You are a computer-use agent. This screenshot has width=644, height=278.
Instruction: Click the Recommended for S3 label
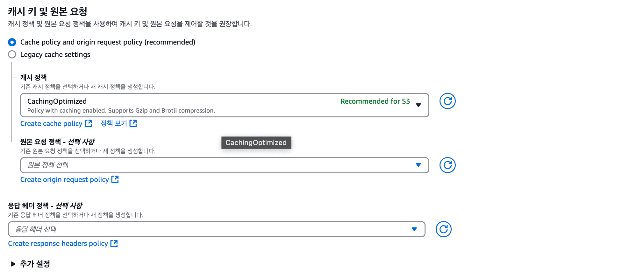point(375,101)
